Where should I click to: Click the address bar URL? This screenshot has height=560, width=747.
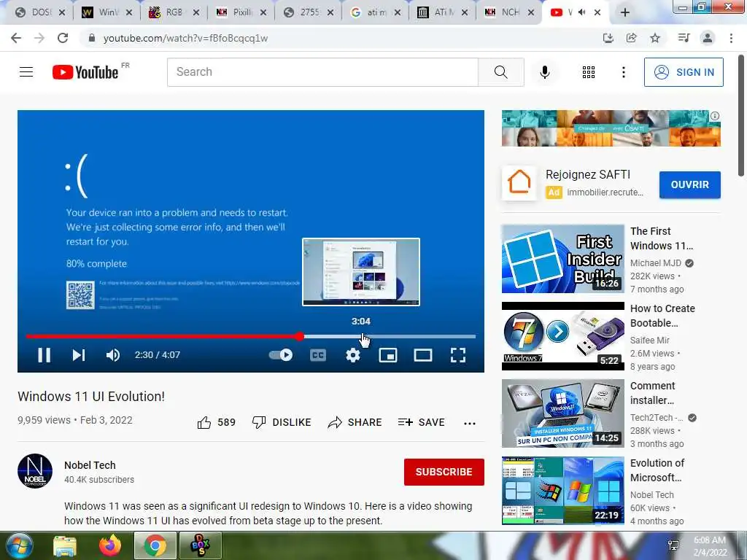click(185, 38)
